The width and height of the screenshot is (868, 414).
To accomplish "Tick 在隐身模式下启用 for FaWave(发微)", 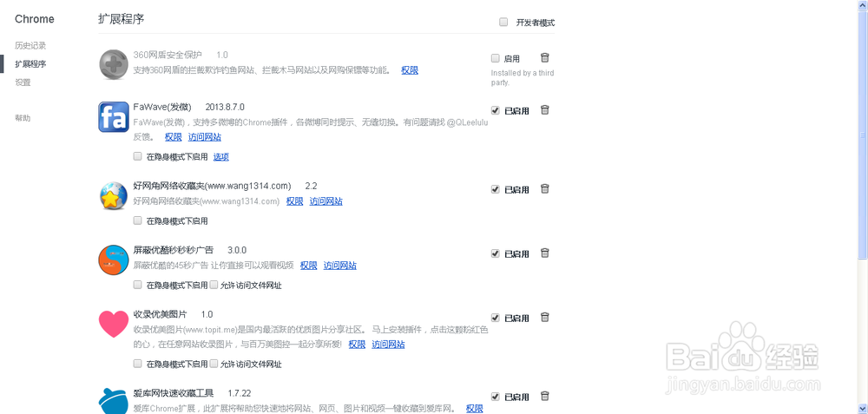I will [x=138, y=156].
